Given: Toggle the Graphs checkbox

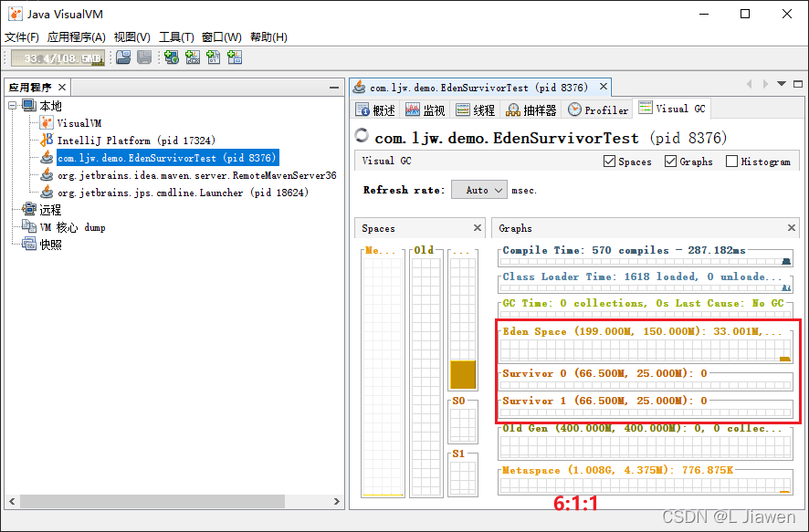Looking at the screenshot, I should (x=671, y=162).
